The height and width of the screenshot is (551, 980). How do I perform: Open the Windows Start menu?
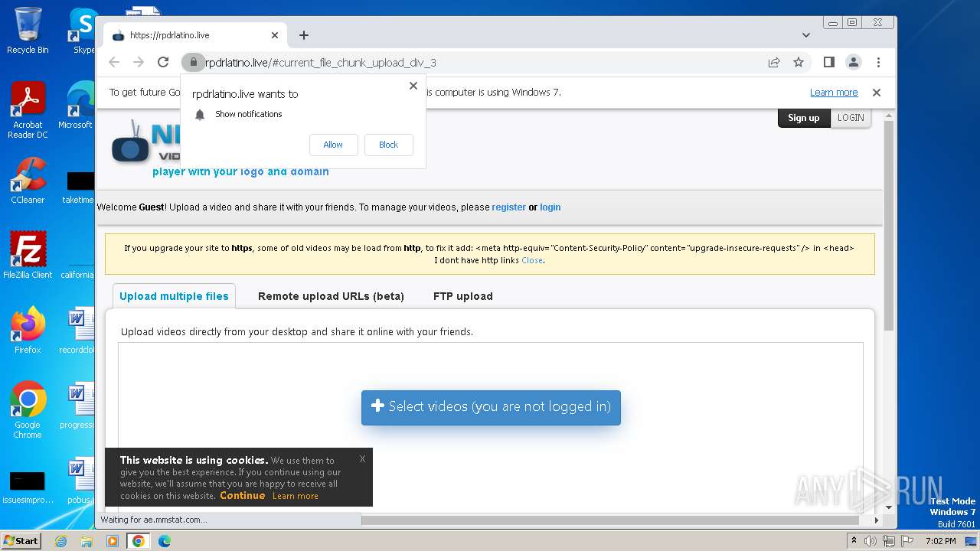[x=21, y=540]
